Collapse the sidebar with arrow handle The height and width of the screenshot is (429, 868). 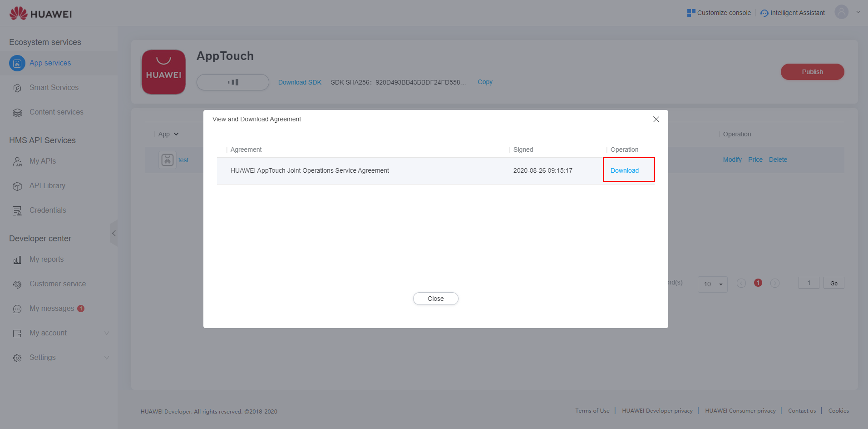pos(114,233)
